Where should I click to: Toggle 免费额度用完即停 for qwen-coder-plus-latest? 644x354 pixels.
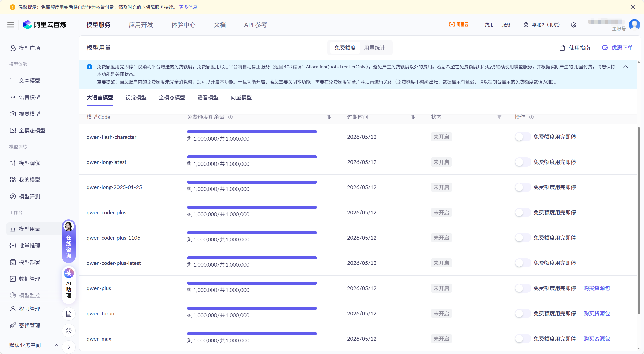click(522, 263)
